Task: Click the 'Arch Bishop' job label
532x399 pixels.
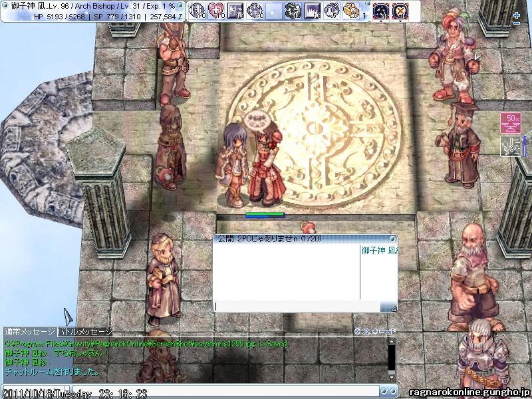Action: pyautogui.click(x=94, y=6)
